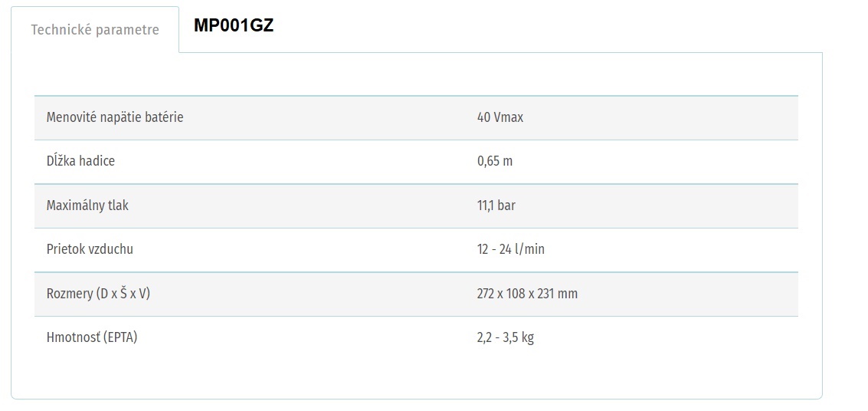Select the Maximálny tlak row label

[x=87, y=205]
